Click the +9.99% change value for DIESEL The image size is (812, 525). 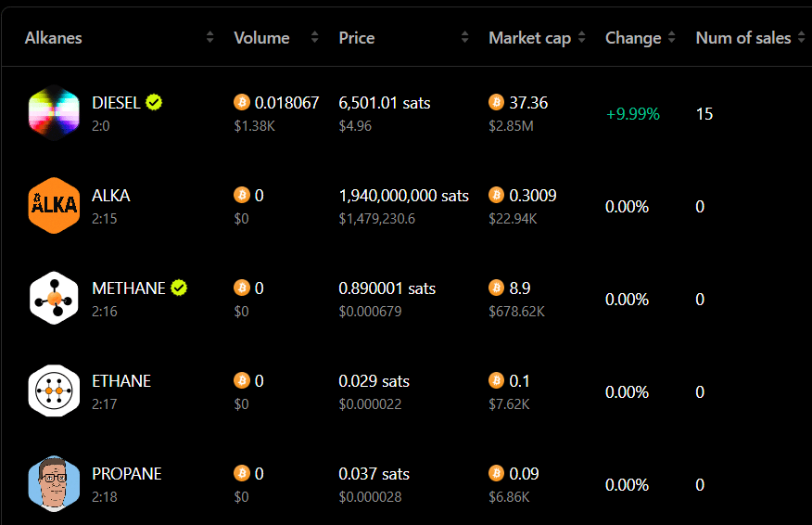point(633,113)
